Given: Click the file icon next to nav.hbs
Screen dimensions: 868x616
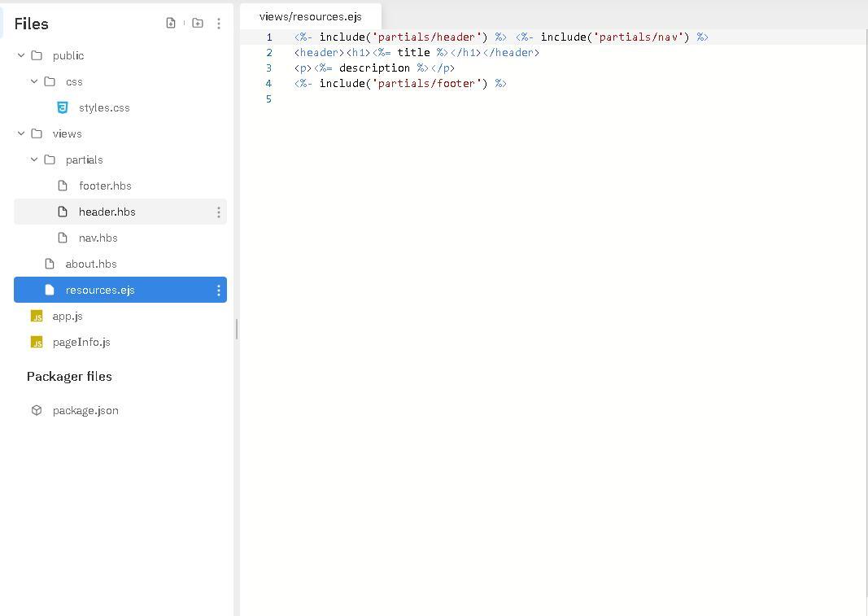Looking at the screenshot, I should point(63,238).
